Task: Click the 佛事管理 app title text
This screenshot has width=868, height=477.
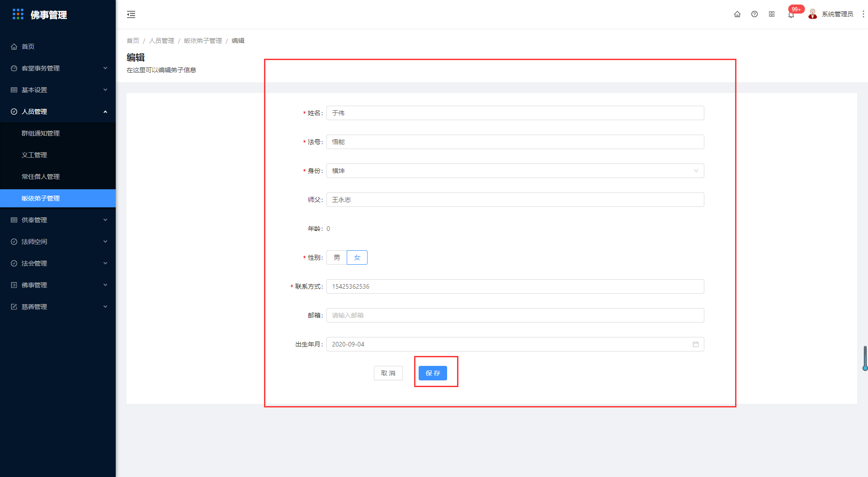Action: pyautogui.click(x=49, y=15)
